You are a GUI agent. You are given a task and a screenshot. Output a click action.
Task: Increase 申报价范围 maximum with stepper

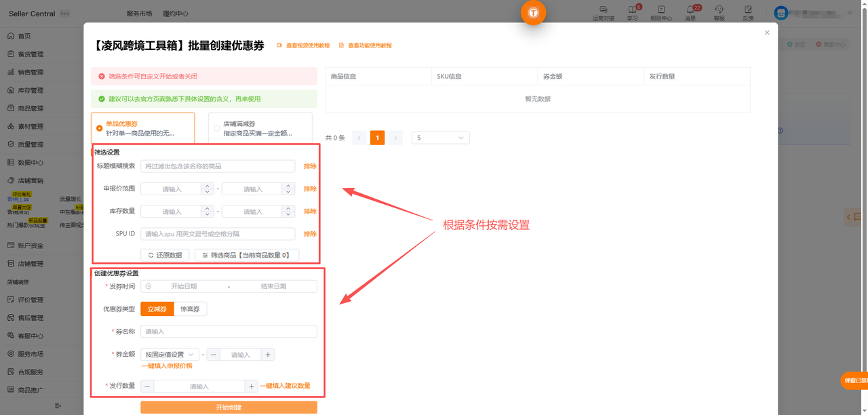(x=288, y=186)
